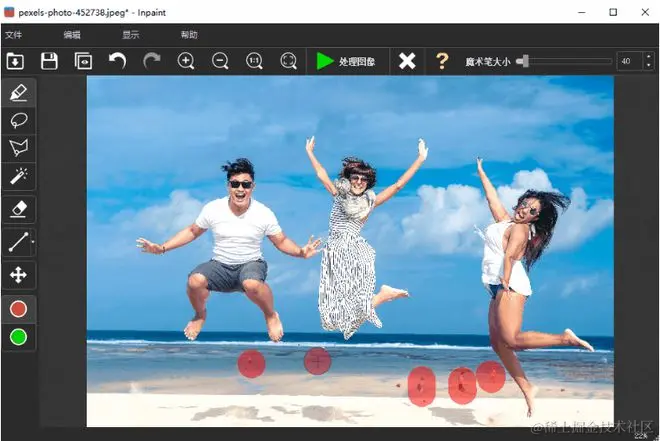
Task: Select the Marker tool in left toolbar
Action: (x=17, y=93)
